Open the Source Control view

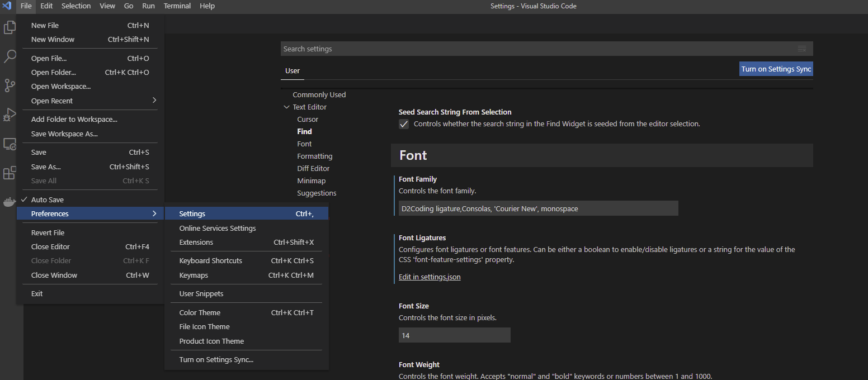[10, 85]
